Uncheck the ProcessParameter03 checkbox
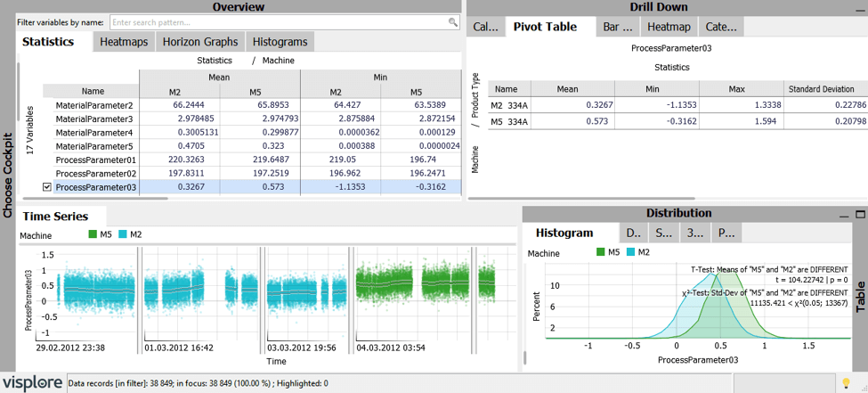 click(x=48, y=187)
